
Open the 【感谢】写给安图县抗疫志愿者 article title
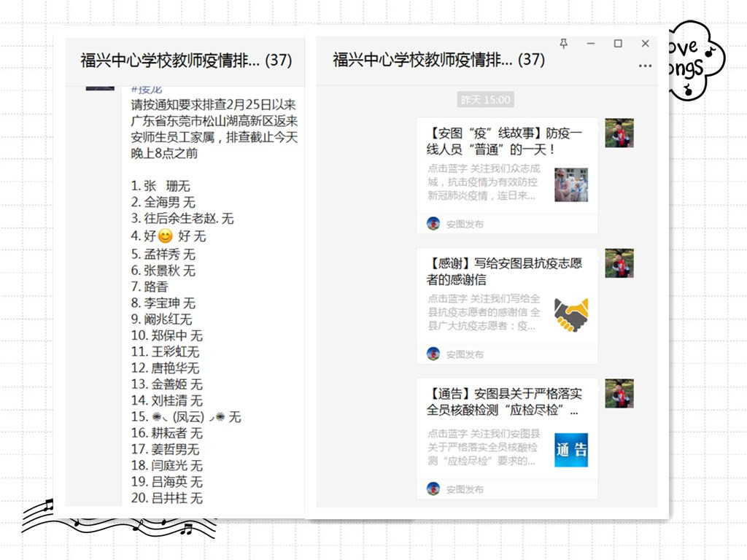503,271
